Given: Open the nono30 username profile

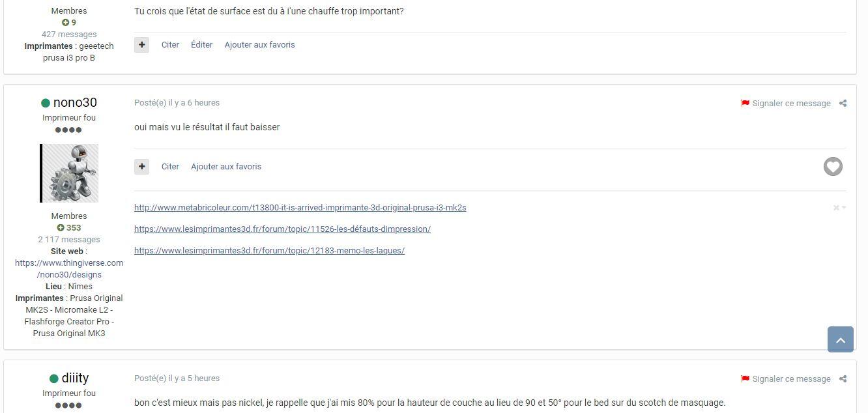Looking at the screenshot, I should (75, 103).
